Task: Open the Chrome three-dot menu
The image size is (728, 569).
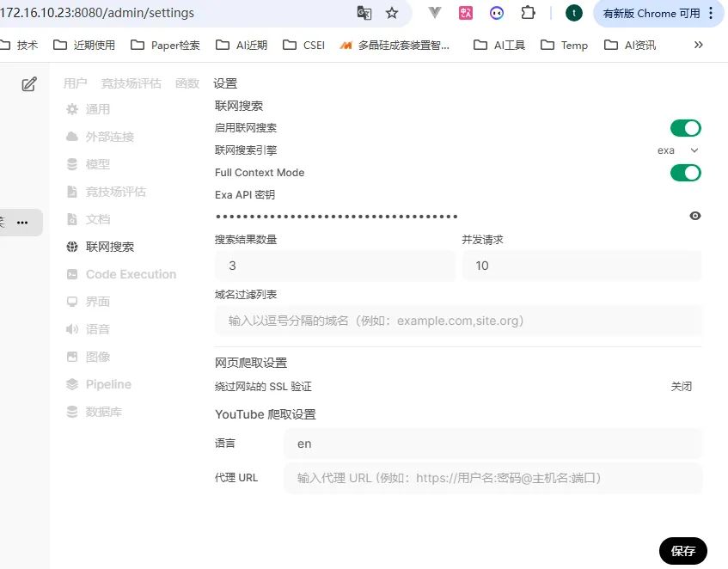Action: [x=711, y=13]
